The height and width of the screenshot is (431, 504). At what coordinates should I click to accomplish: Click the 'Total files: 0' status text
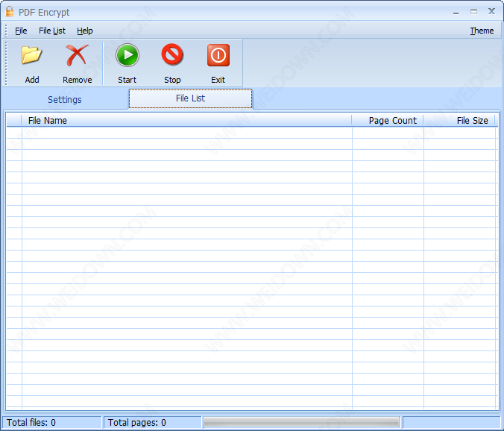[x=31, y=422]
